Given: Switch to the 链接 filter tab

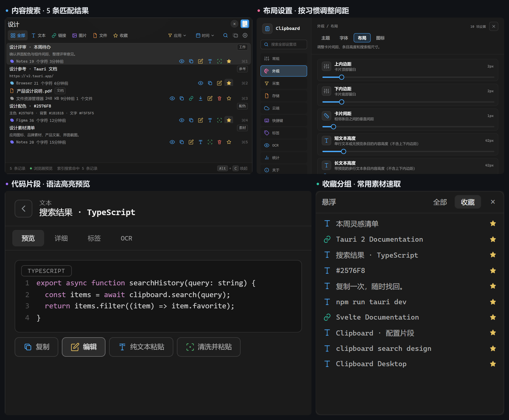Looking at the screenshot, I should [59, 35].
